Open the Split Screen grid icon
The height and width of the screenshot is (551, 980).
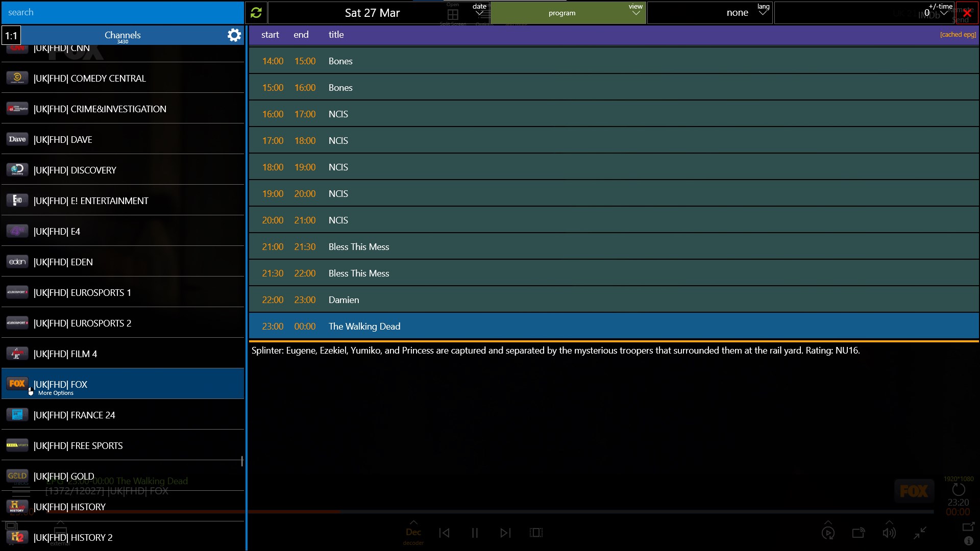coord(452,14)
